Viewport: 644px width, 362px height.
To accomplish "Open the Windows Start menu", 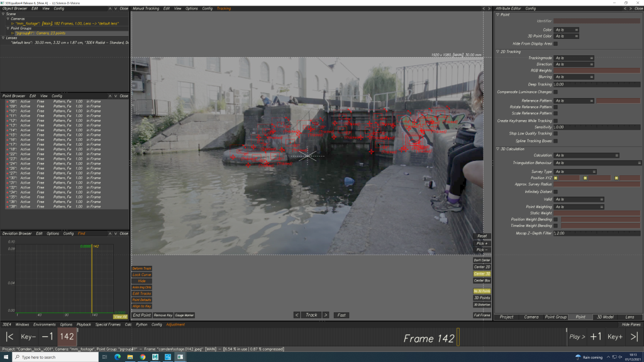I will click(6, 357).
